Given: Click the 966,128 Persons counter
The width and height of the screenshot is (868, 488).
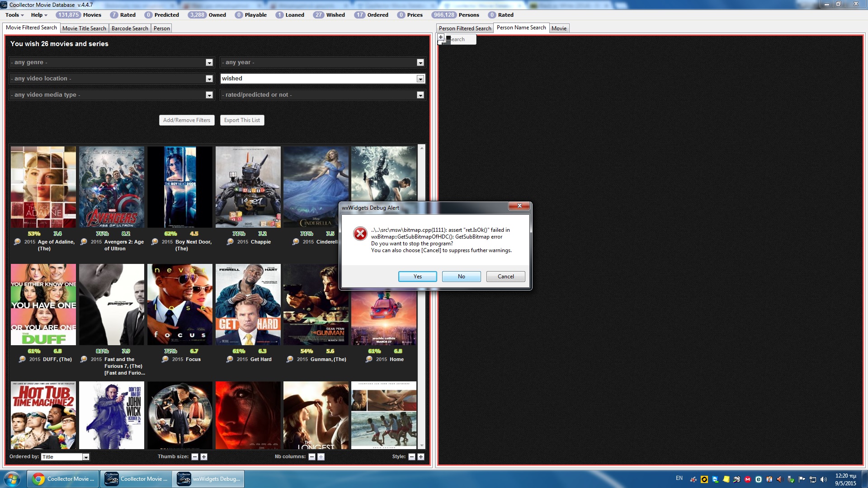Looking at the screenshot, I should [455, 15].
